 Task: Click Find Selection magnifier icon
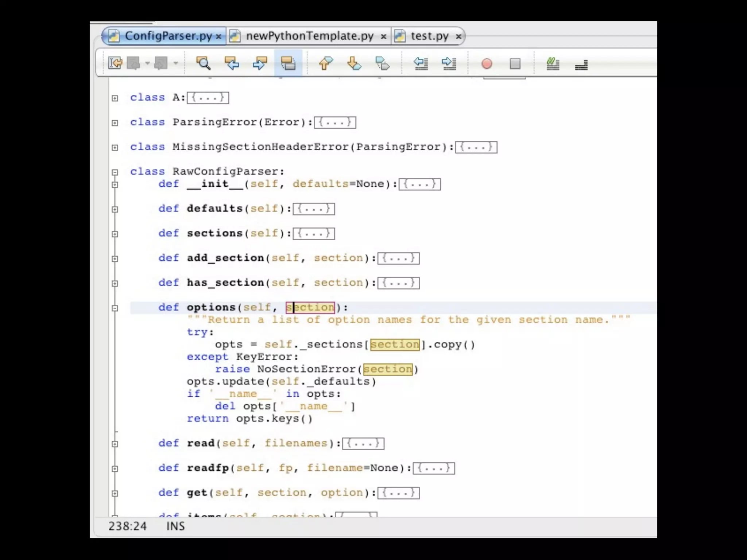[x=203, y=63]
